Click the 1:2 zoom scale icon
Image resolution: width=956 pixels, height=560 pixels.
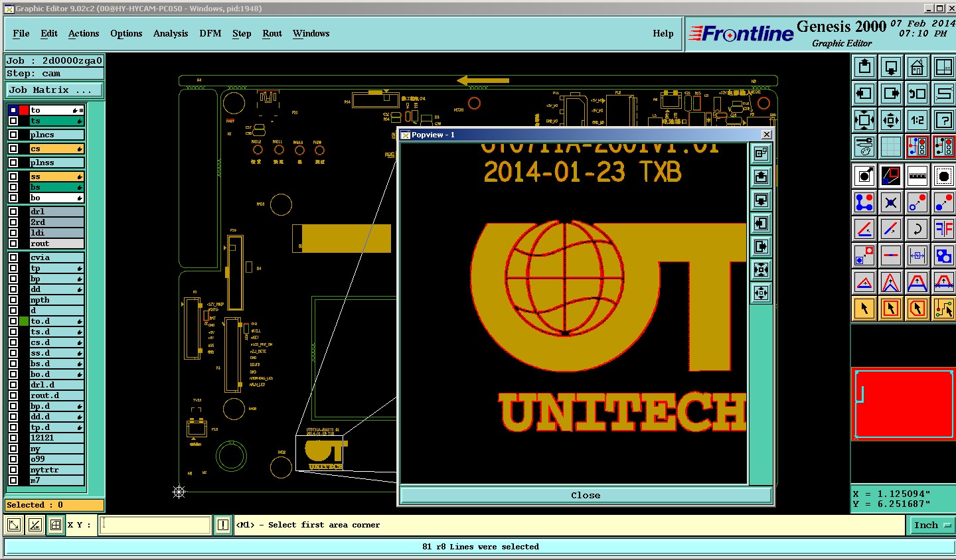[x=917, y=120]
